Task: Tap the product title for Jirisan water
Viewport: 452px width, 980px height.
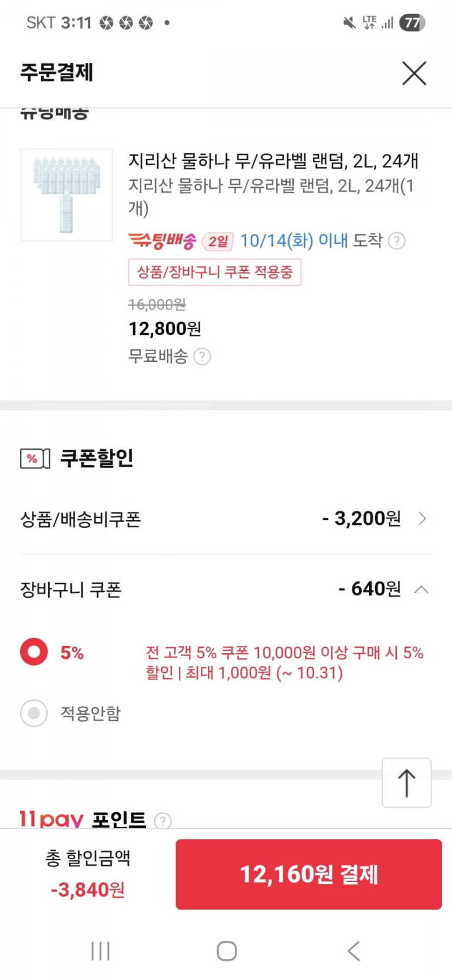Action: pyautogui.click(x=273, y=161)
